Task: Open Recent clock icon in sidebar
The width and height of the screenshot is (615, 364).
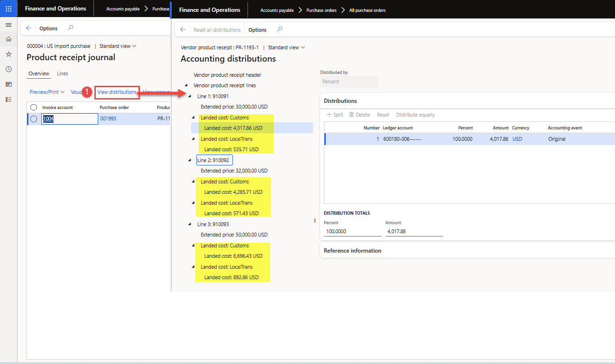Action: pyautogui.click(x=9, y=69)
